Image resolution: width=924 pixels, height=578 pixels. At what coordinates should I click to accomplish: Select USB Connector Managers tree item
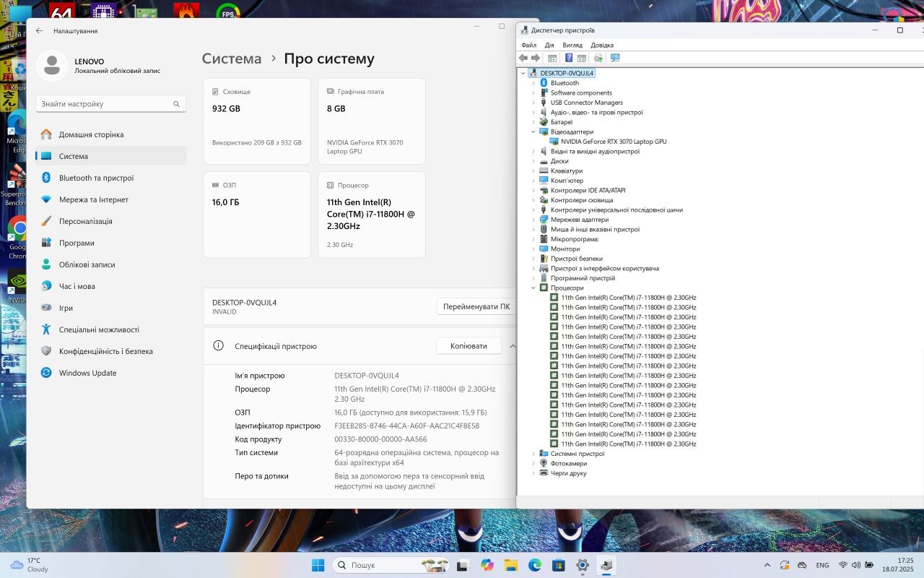pyautogui.click(x=587, y=103)
